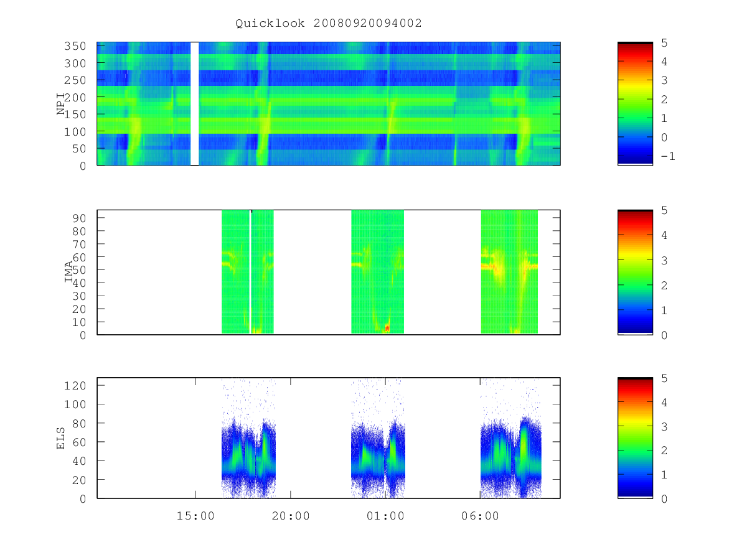Click the white data gap in NPI panel
Screen dimensions: 747x560
pyautogui.click(x=195, y=103)
